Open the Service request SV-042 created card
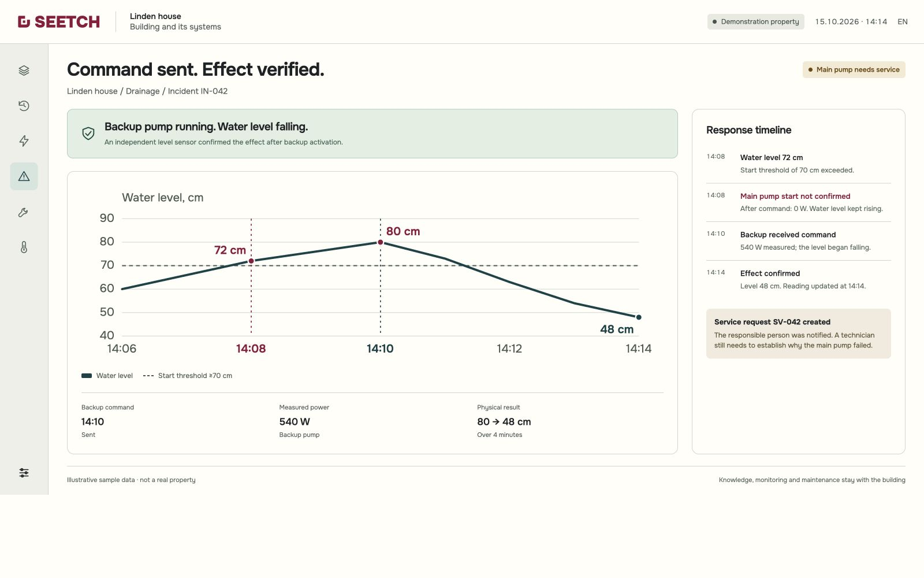 coord(798,334)
